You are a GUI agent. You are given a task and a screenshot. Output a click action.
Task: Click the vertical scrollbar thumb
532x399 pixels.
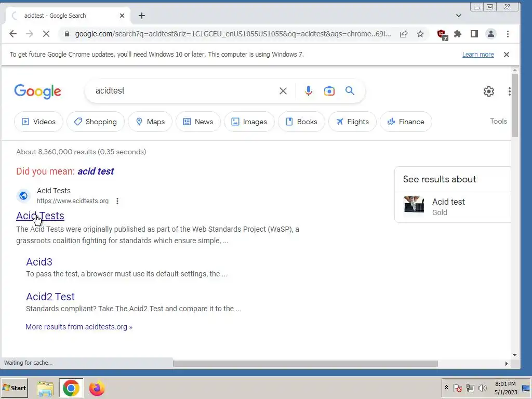coord(515,105)
